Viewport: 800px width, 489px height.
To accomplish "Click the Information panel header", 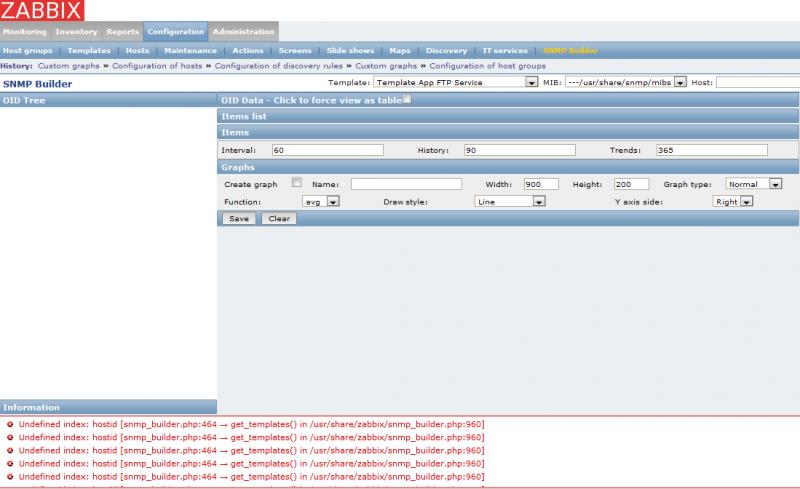I will coord(108,407).
